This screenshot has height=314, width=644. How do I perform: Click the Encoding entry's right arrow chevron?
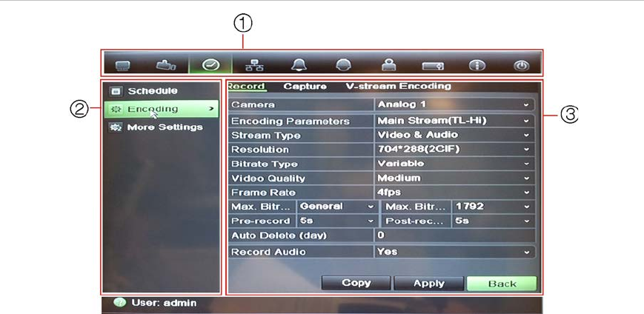click(x=211, y=109)
